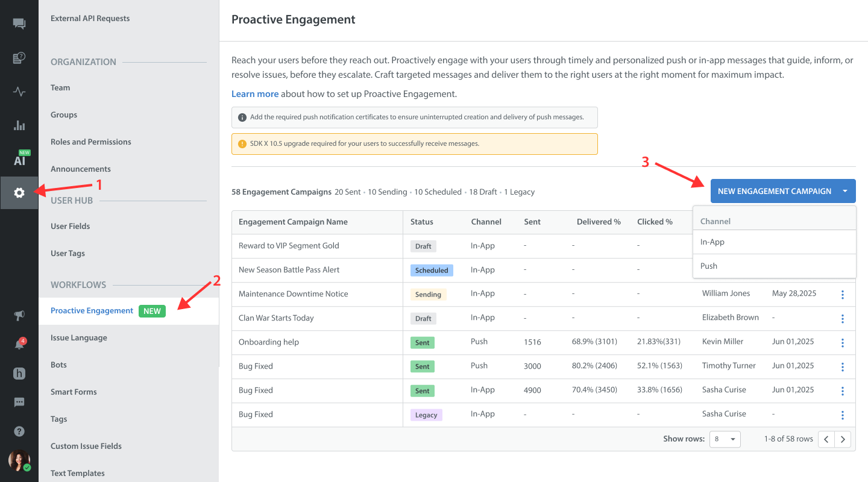
Task: Open the analytics bar chart icon
Action: click(19, 125)
